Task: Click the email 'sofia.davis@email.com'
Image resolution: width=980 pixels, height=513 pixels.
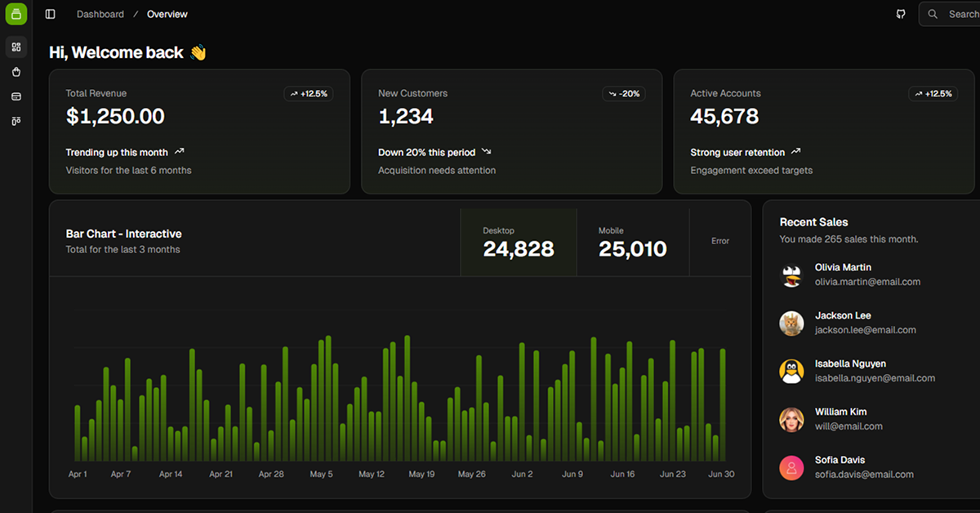Action: [864, 475]
